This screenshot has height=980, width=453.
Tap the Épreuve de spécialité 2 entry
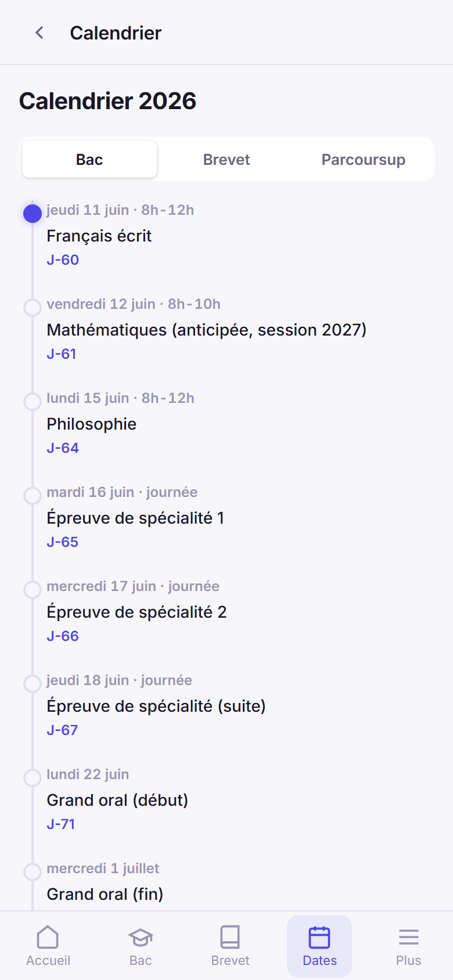click(136, 613)
